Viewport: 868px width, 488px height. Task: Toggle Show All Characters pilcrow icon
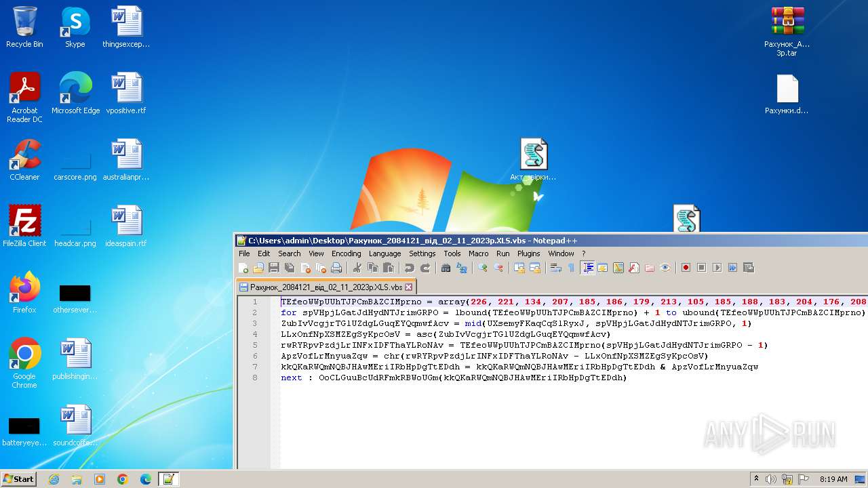(x=571, y=268)
